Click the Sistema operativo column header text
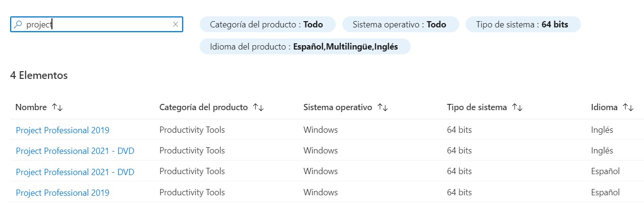 [x=338, y=108]
